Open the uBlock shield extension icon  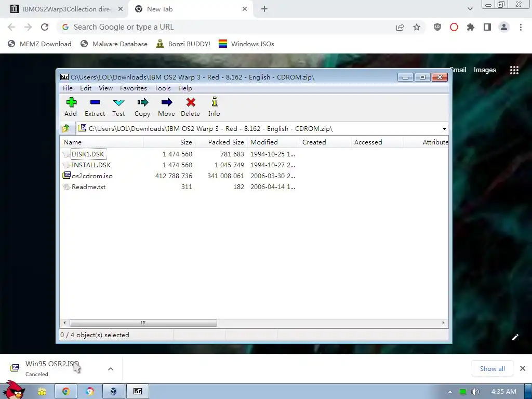pyautogui.click(x=437, y=27)
